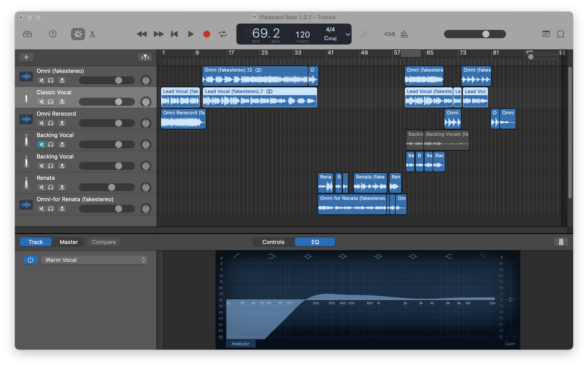Open the Loop Browser icon
Viewport: 588px width, 368px height.
point(560,34)
